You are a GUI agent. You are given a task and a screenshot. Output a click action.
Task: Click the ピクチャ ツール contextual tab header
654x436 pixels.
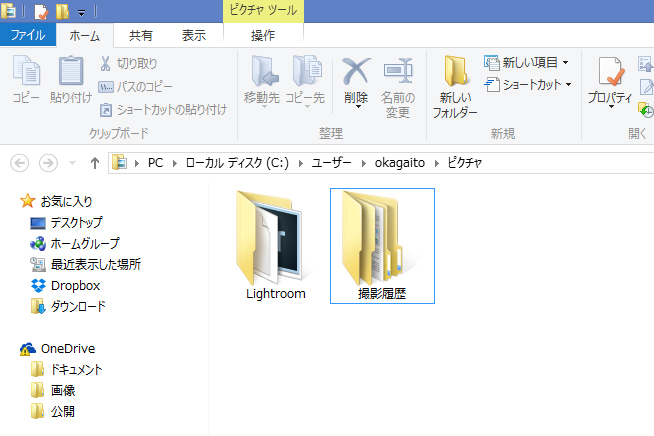tap(263, 10)
